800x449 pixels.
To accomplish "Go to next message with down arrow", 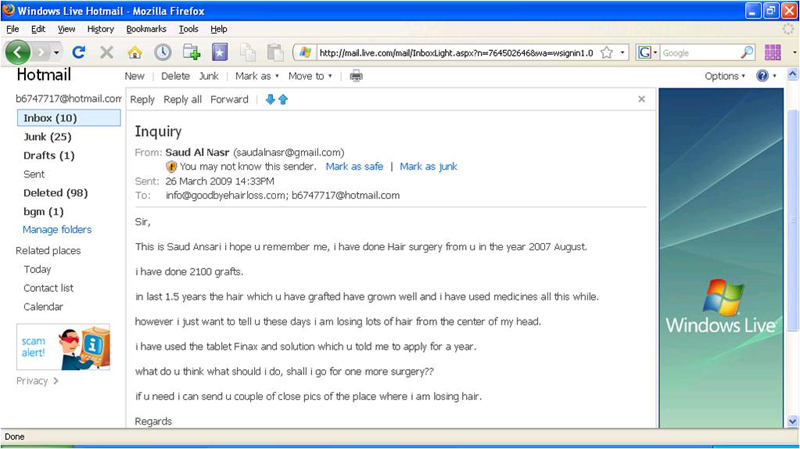I will 270,99.
